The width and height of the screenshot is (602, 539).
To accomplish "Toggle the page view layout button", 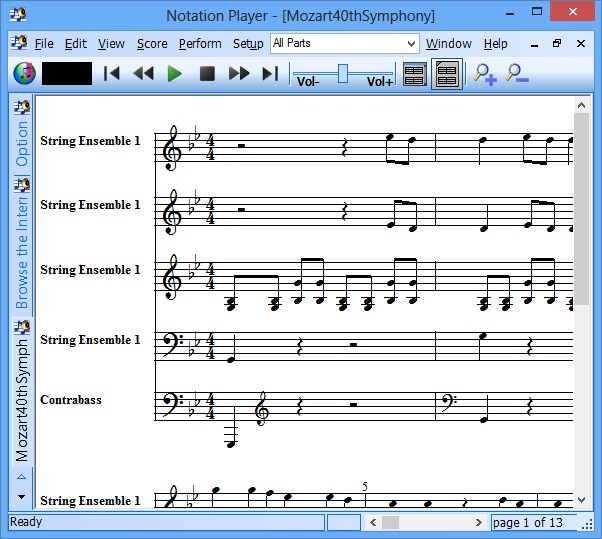I will 414,74.
